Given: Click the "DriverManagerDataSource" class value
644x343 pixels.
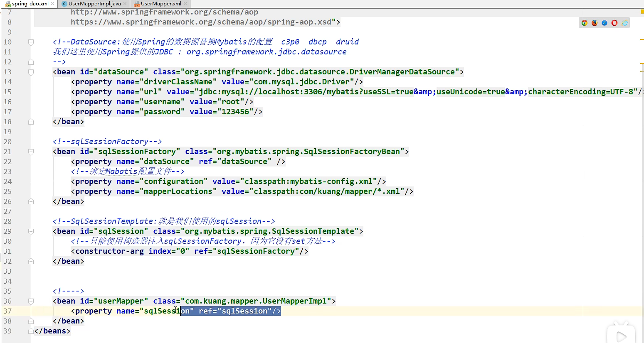Looking at the screenshot, I should coord(402,72).
